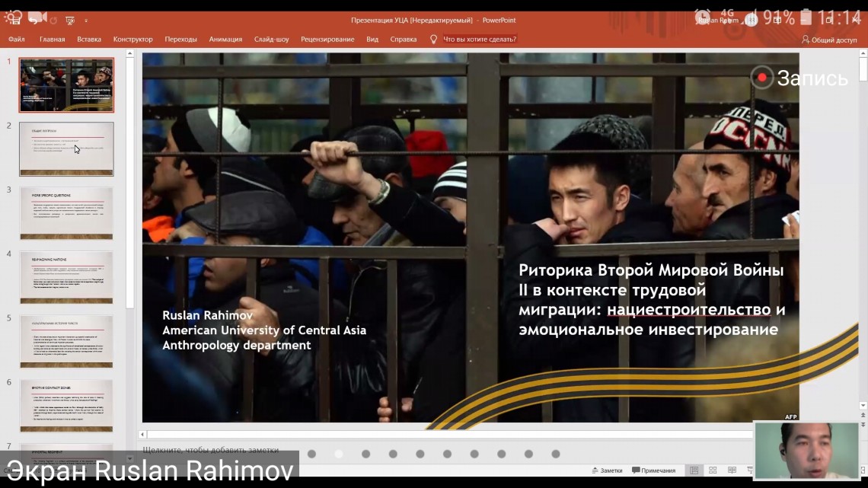Select slide 5 thumbnail in the slide panel
Screen dimensions: 868x488
[x=66, y=342]
